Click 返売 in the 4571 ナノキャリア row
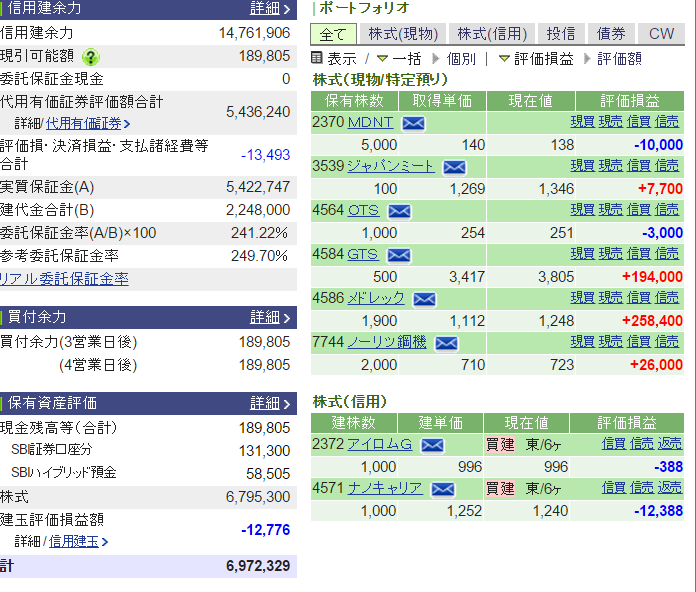 [669, 487]
